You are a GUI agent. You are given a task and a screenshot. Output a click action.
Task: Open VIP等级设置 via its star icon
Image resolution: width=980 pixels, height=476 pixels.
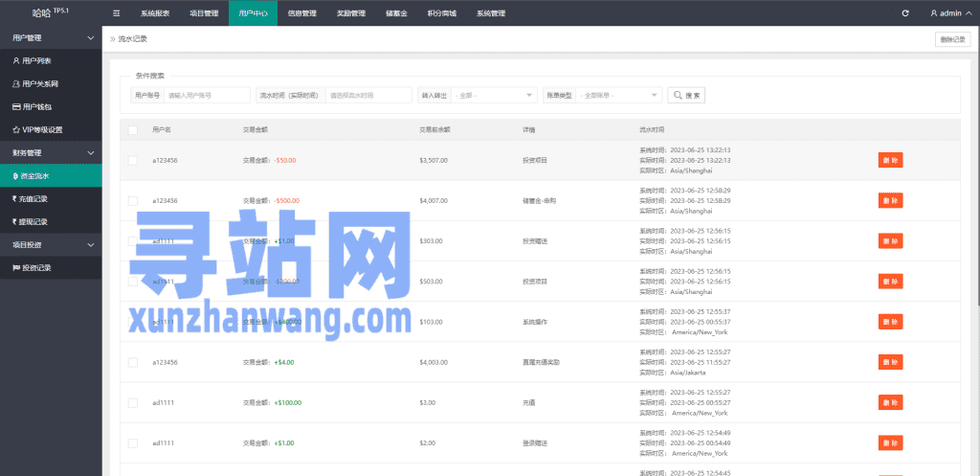tap(16, 130)
